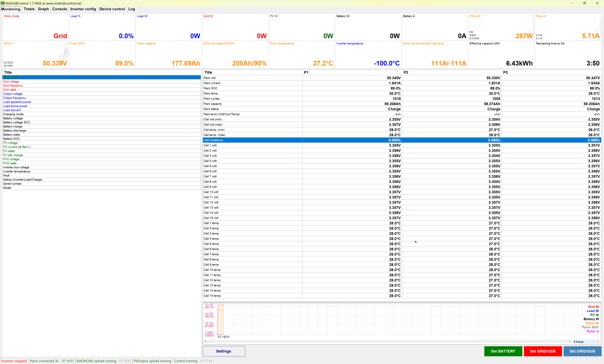This screenshot has width=604, height=364.
Task: Switch to the Totals tab
Action: (29, 9)
